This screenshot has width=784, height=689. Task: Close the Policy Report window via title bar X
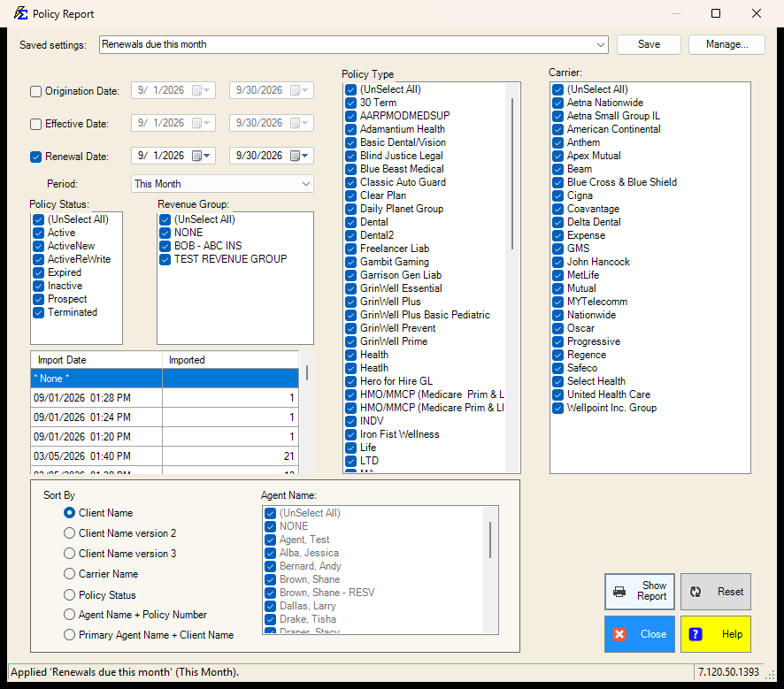(756, 13)
